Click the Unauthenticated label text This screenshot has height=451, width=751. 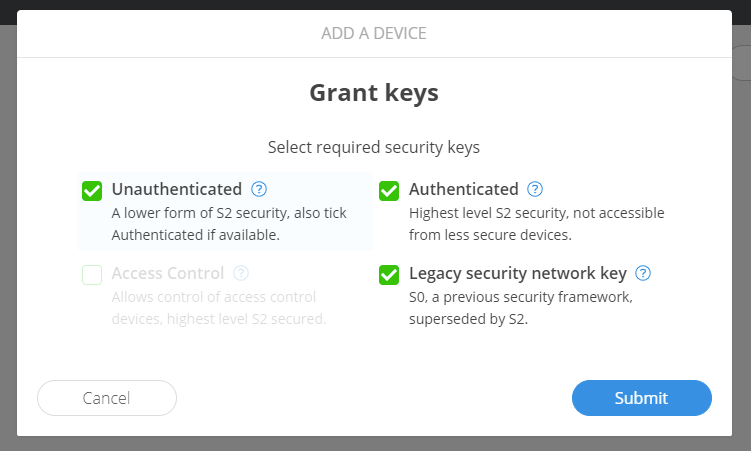(x=177, y=189)
